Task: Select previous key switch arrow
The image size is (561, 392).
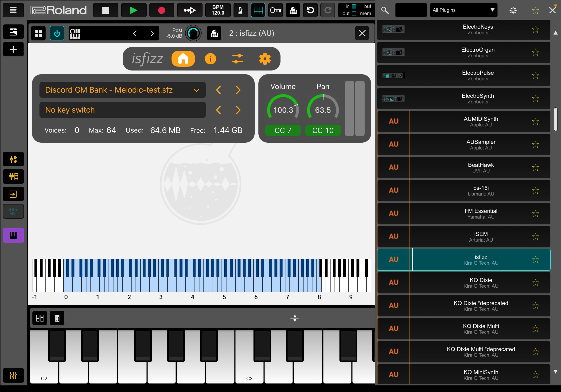Action: 218,110
